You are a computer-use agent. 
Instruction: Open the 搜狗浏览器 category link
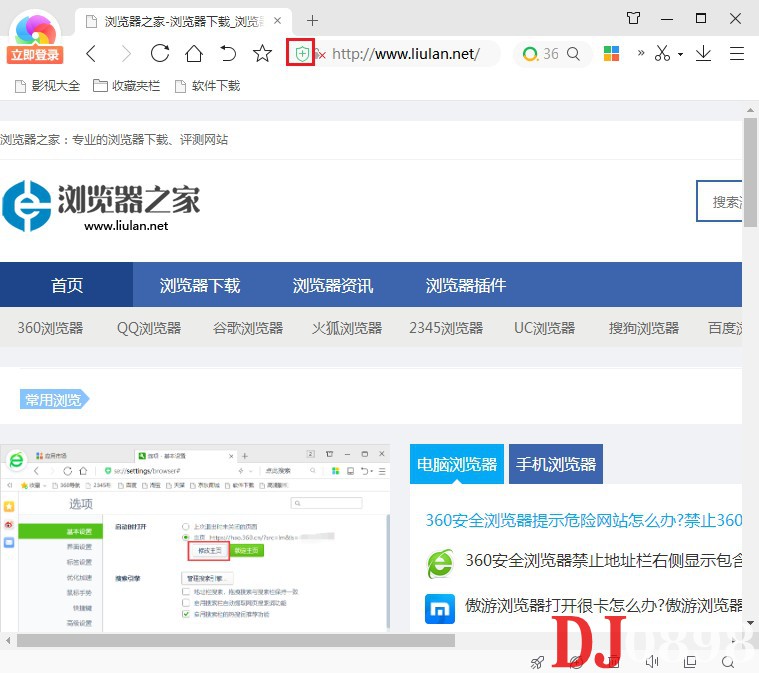tap(643, 328)
